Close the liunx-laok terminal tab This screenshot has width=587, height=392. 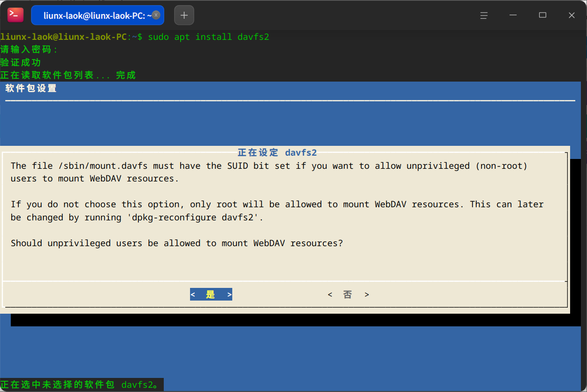point(156,15)
